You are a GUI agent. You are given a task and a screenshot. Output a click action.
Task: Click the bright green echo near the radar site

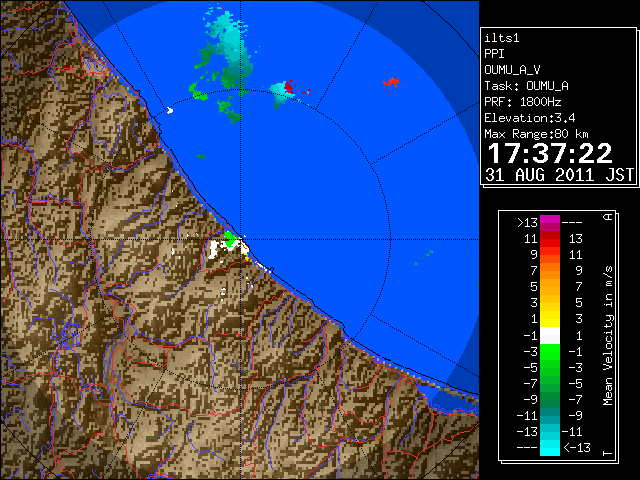tap(230, 240)
